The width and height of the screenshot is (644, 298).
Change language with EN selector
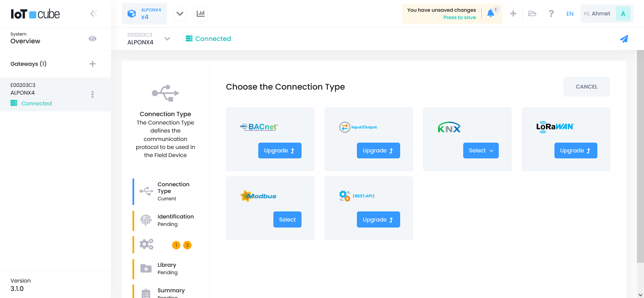pos(570,14)
